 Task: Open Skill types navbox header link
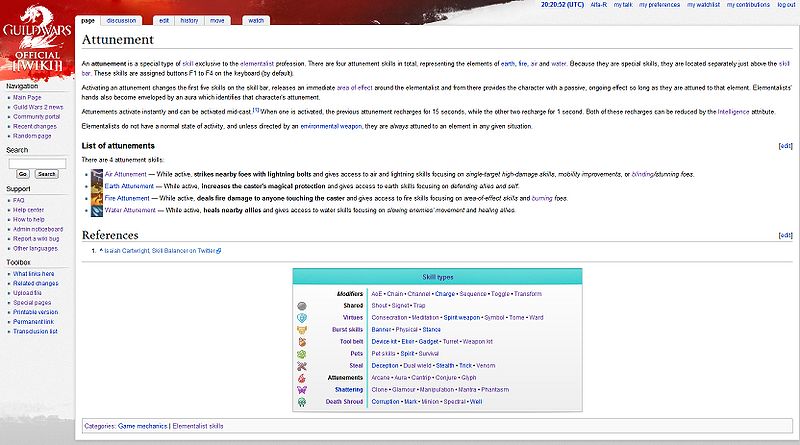(x=438, y=277)
